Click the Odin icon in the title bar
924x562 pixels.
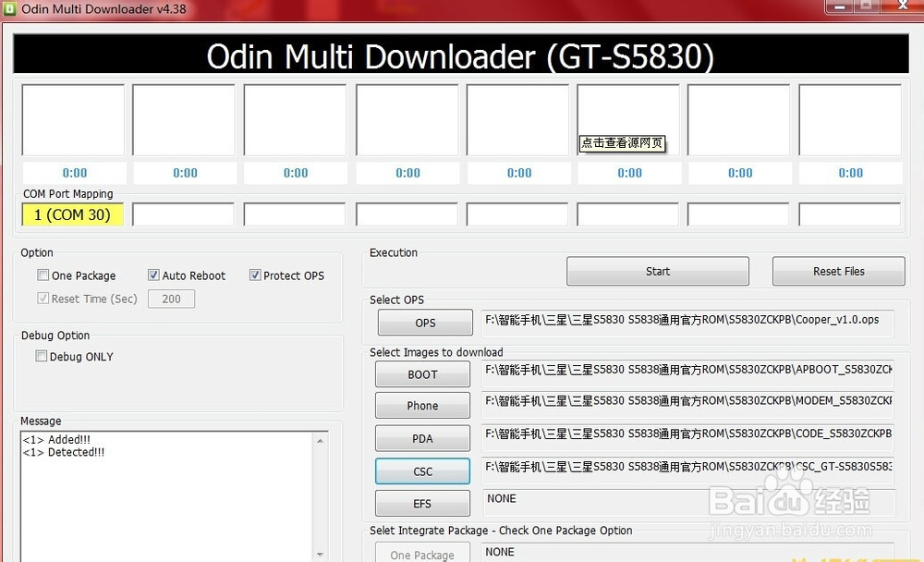coord(9,8)
